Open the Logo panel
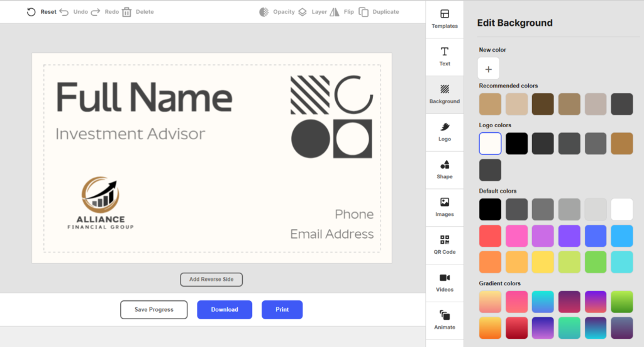The image size is (644, 347). 445,132
